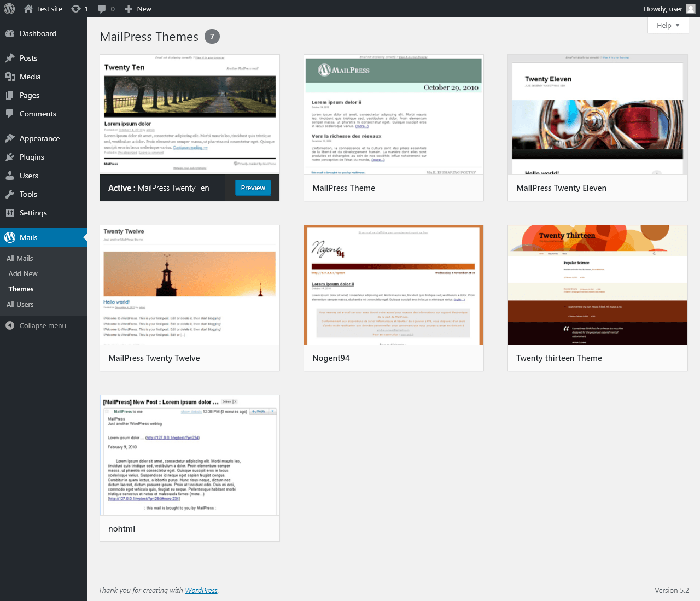Click the Posts pushpin icon
The height and width of the screenshot is (601, 700).
(x=10, y=58)
